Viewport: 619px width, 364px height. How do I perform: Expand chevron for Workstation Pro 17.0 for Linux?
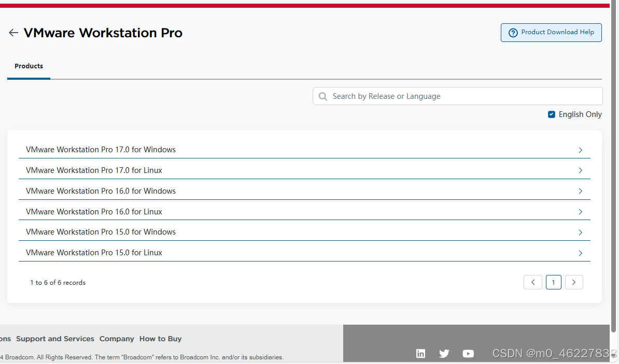pos(580,170)
